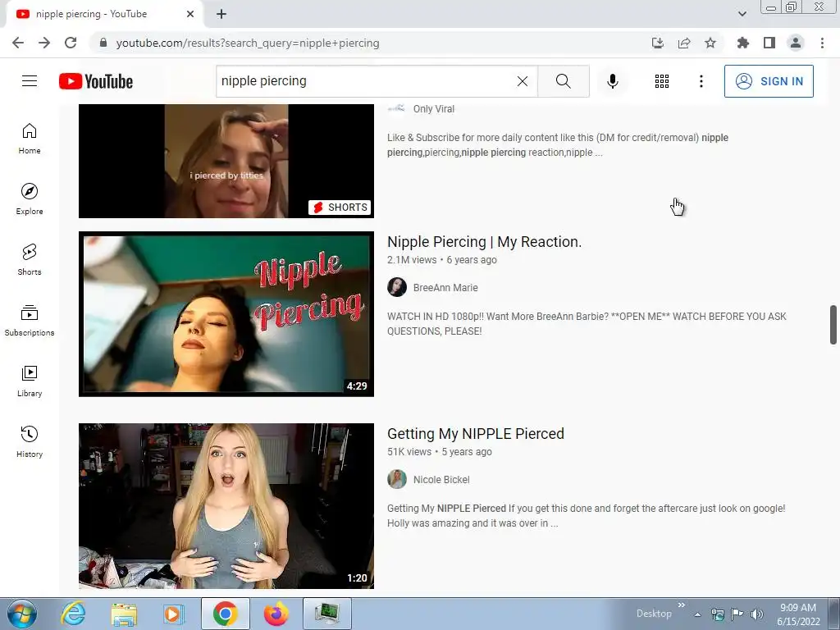Open title "Nipple Piercing | My Reaction."
840x630 pixels.
click(484, 242)
